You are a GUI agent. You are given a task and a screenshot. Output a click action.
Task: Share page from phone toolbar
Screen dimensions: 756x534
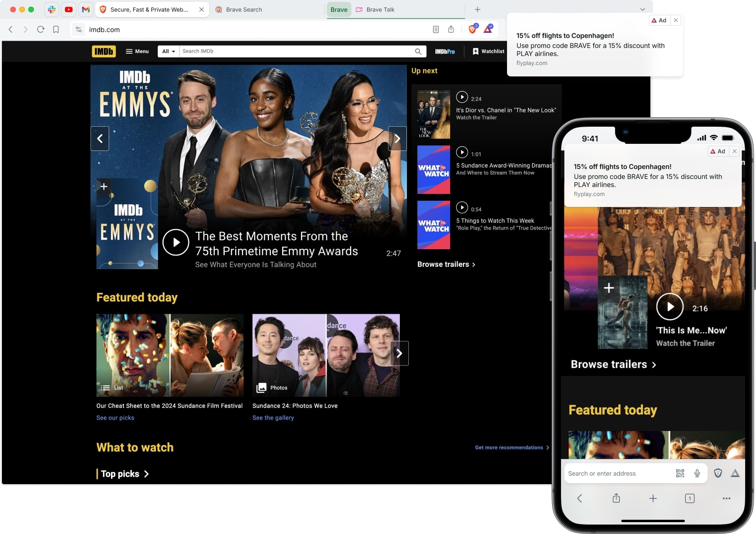coord(616,498)
